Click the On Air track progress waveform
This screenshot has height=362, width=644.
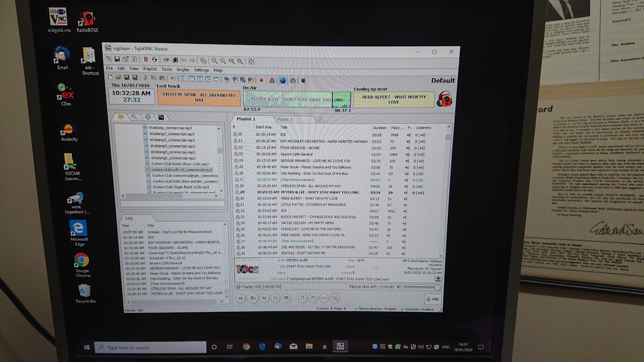click(297, 100)
